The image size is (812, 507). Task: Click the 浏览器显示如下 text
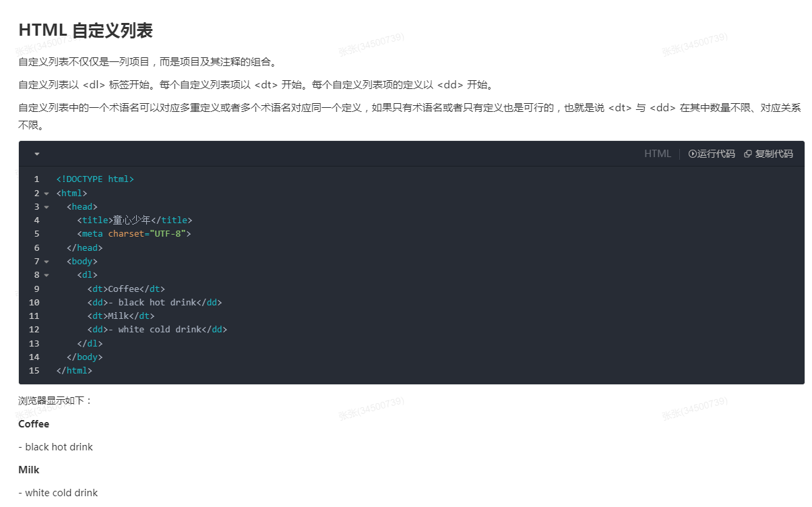coord(55,400)
